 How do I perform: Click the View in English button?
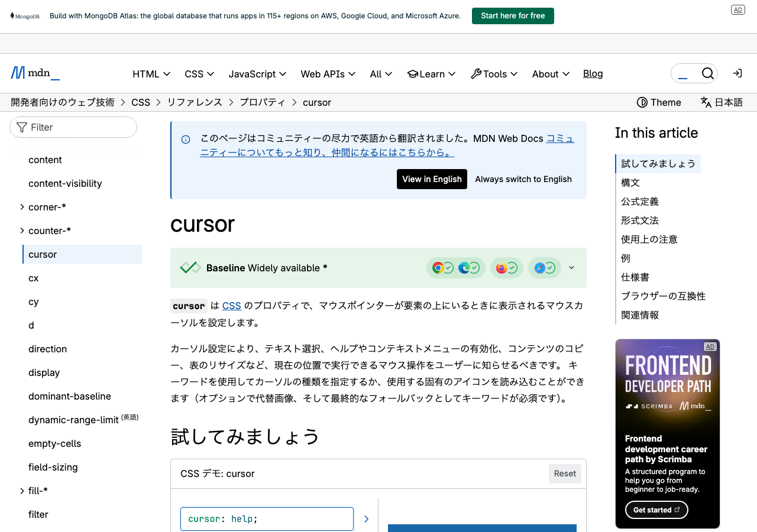click(432, 179)
